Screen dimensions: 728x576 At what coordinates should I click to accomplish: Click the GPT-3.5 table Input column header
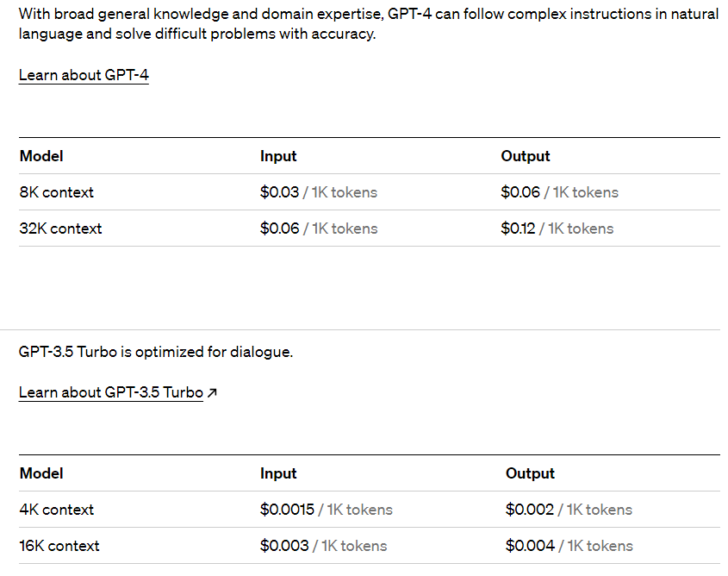[278, 473]
